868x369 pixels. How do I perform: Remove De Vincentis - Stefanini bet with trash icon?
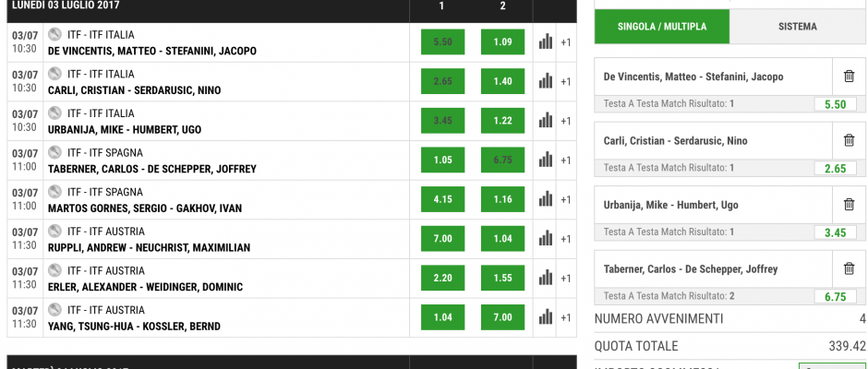point(849,77)
